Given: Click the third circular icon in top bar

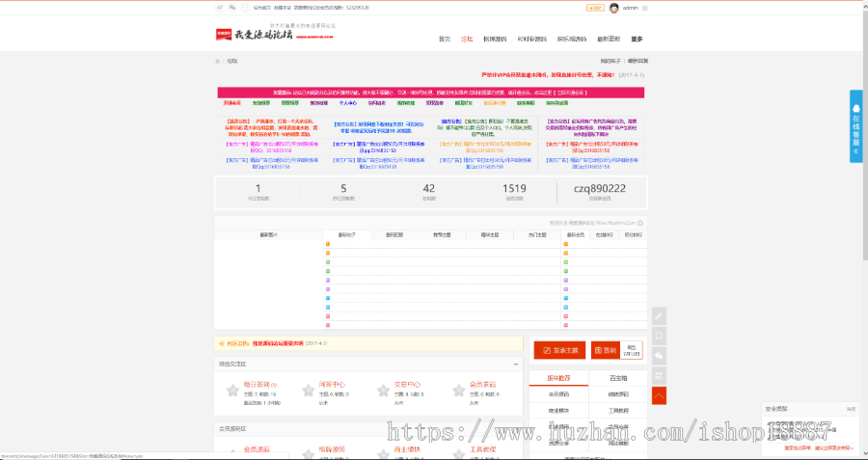Looking at the screenshot, I should tap(245, 8).
